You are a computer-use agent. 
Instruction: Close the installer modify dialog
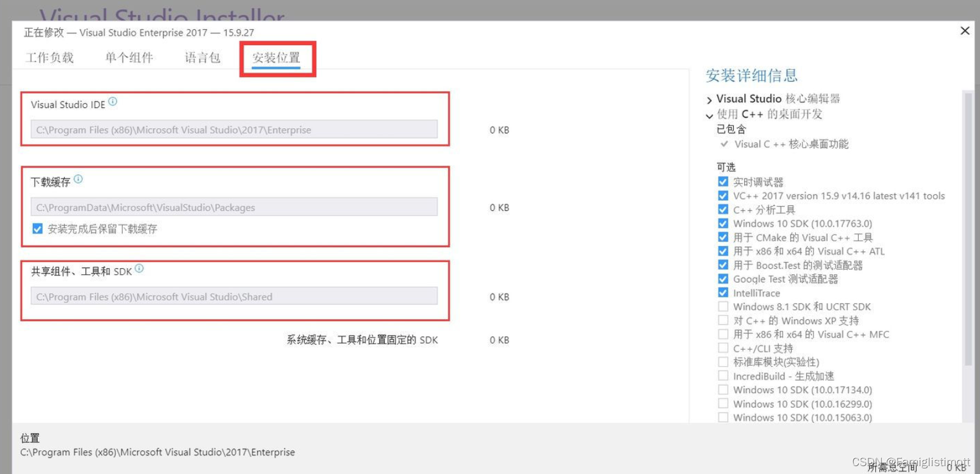[x=965, y=30]
